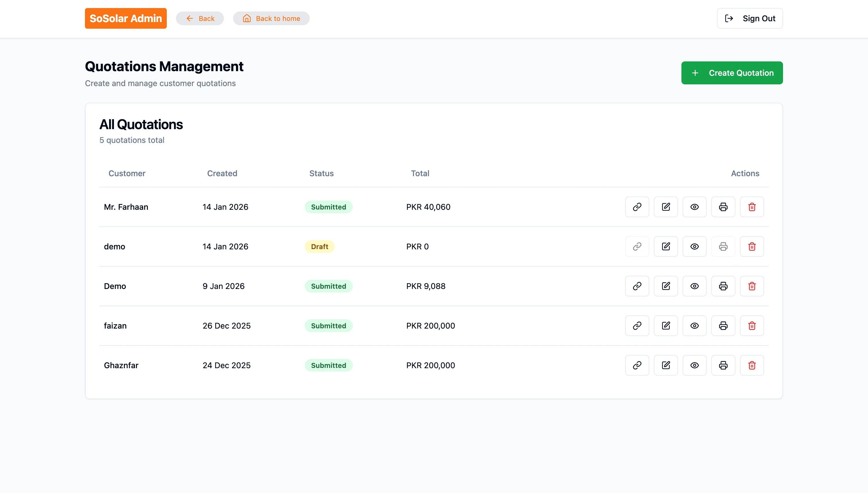This screenshot has width=868, height=493.
Task: Edit the demo draft quotation
Action: point(665,246)
